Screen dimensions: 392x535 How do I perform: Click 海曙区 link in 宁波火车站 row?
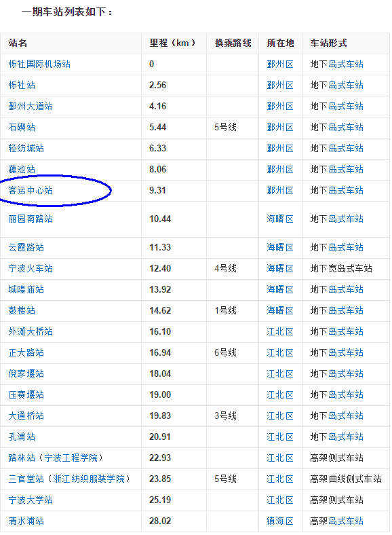pyautogui.click(x=280, y=269)
